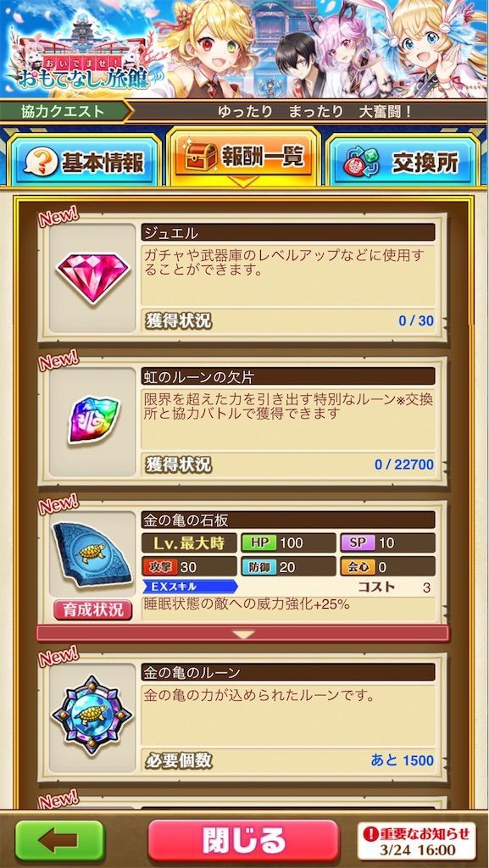Tap the 金の亀のルーン 必要個数 row
Screen dimensions: 489x868
[x=288, y=760]
